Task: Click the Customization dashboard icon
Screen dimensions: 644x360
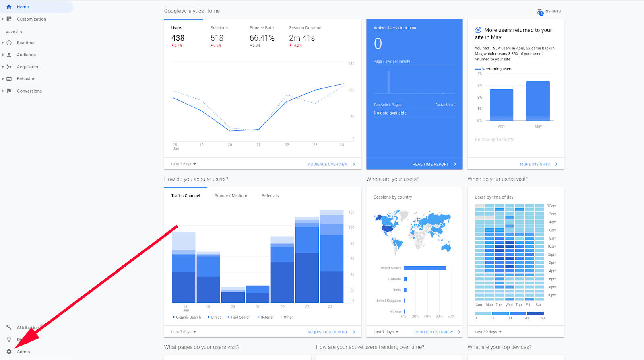Action: [x=9, y=19]
